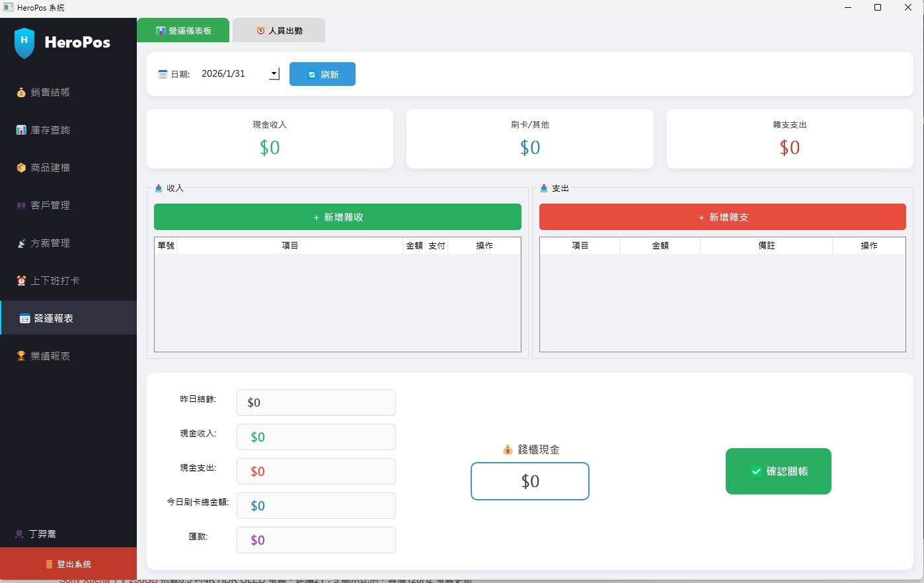Click the green 新增雜收 button
Viewport: 924px width, 583px height.
point(337,217)
